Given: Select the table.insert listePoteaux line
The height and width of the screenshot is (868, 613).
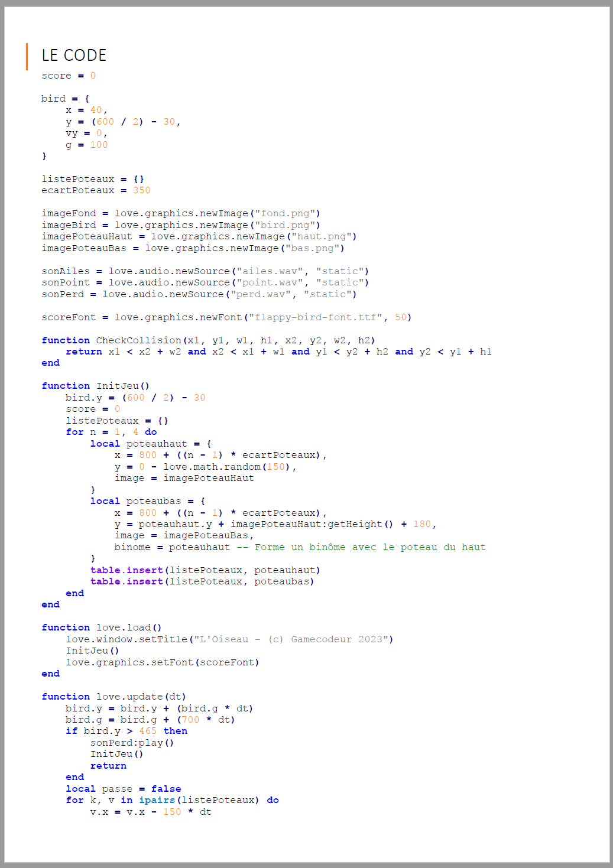Looking at the screenshot, I should coord(205,570).
